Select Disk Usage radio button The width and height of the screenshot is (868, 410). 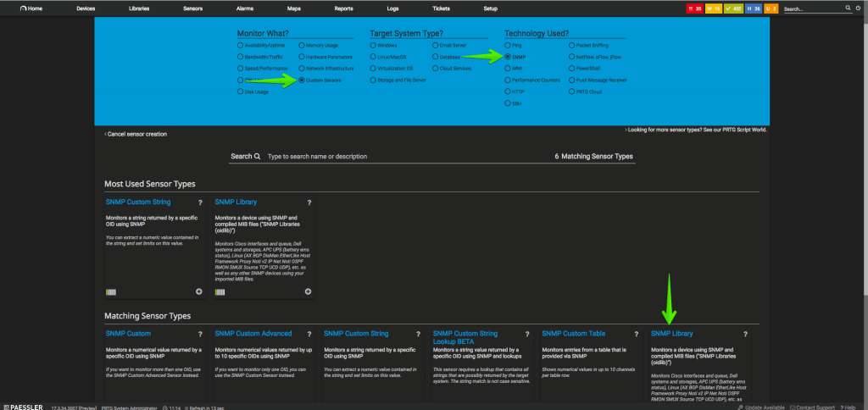[240, 91]
